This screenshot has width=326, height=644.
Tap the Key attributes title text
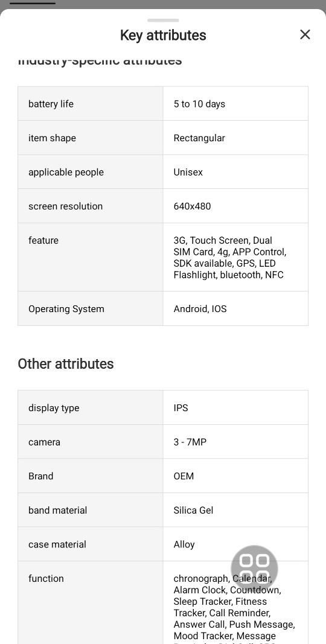click(163, 36)
